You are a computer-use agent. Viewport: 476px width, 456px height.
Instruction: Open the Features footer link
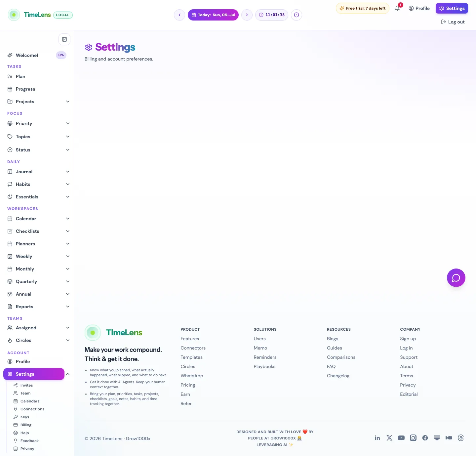[x=190, y=339]
